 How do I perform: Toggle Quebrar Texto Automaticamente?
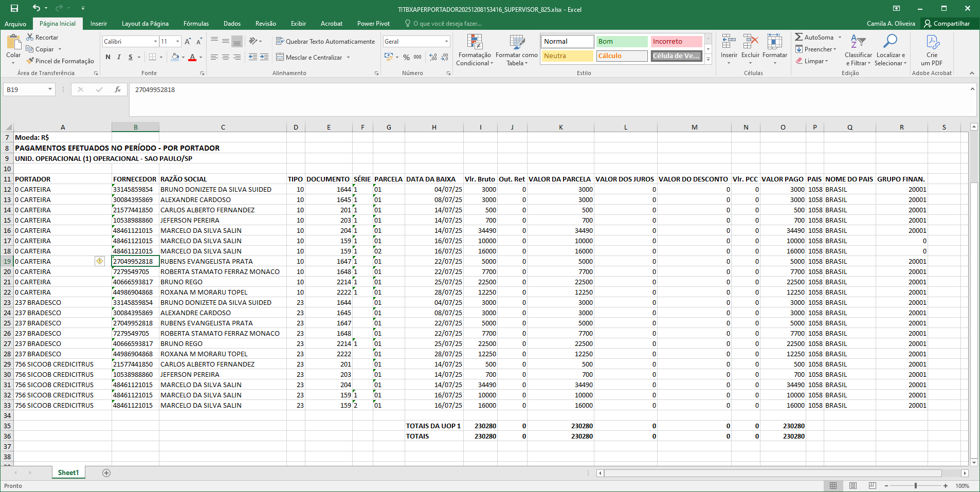pos(325,42)
